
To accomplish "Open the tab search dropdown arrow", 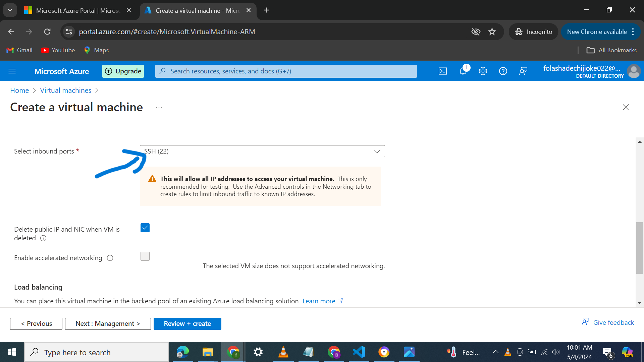I will click(x=10, y=10).
